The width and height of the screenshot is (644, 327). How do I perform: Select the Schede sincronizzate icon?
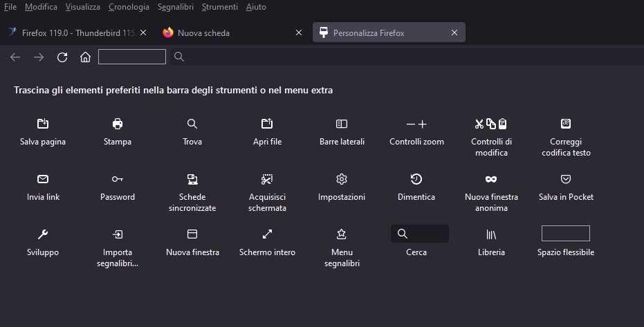[192, 179]
